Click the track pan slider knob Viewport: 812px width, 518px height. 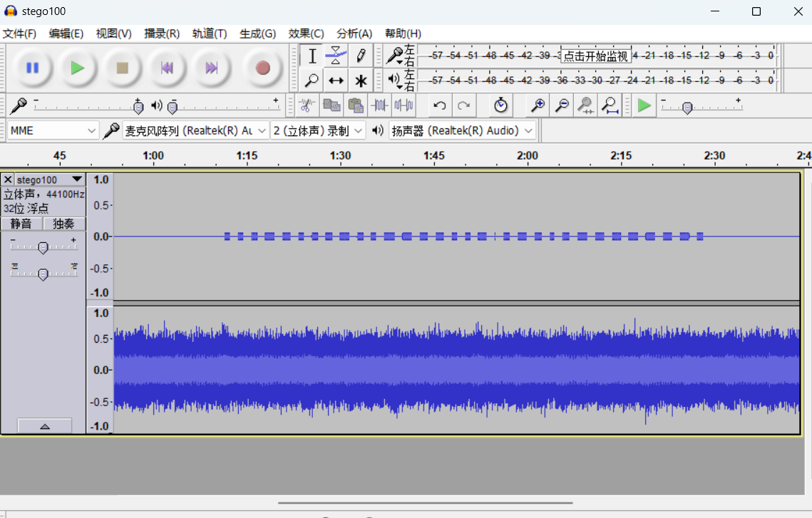43,274
